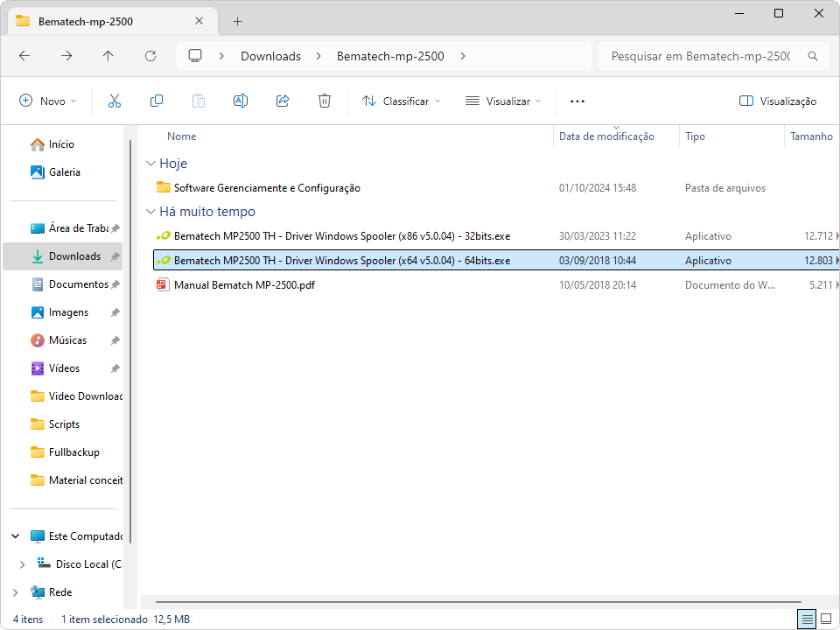The width and height of the screenshot is (840, 630).
Task: Sort by the Nome column header
Action: pyautogui.click(x=182, y=136)
